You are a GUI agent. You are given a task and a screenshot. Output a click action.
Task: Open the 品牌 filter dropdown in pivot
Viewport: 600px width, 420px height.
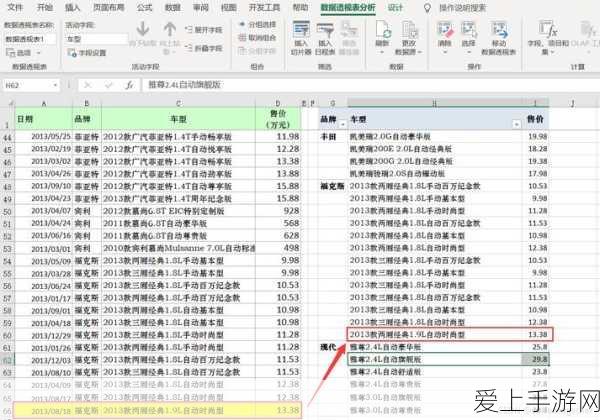(342, 124)
